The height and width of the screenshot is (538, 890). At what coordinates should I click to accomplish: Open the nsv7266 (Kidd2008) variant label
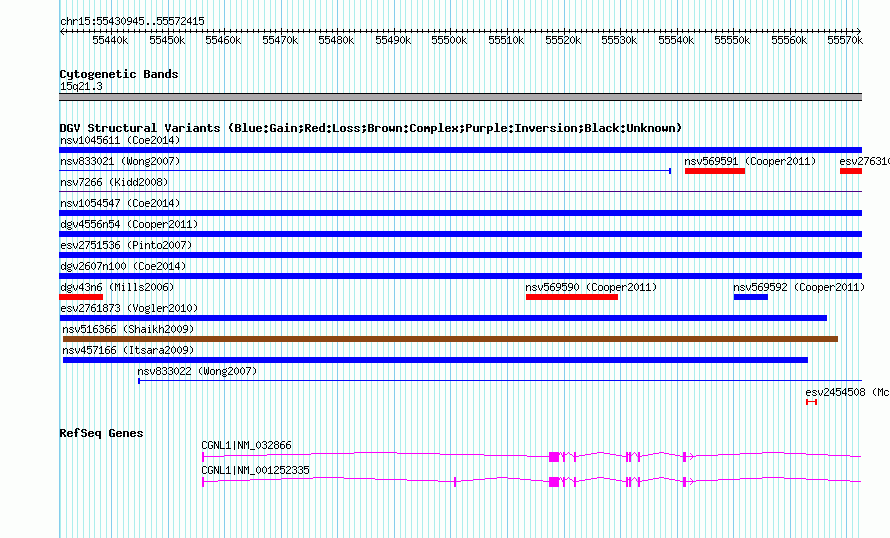(114, 182)
